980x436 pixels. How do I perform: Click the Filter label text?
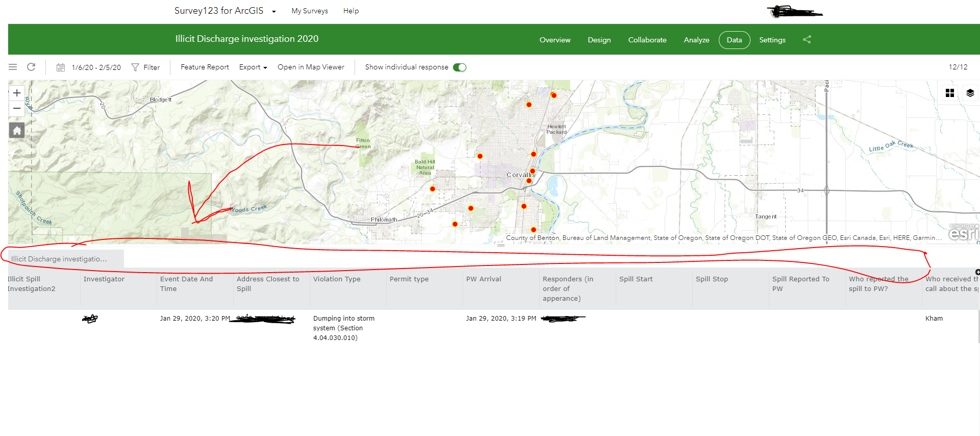(152, 67)
